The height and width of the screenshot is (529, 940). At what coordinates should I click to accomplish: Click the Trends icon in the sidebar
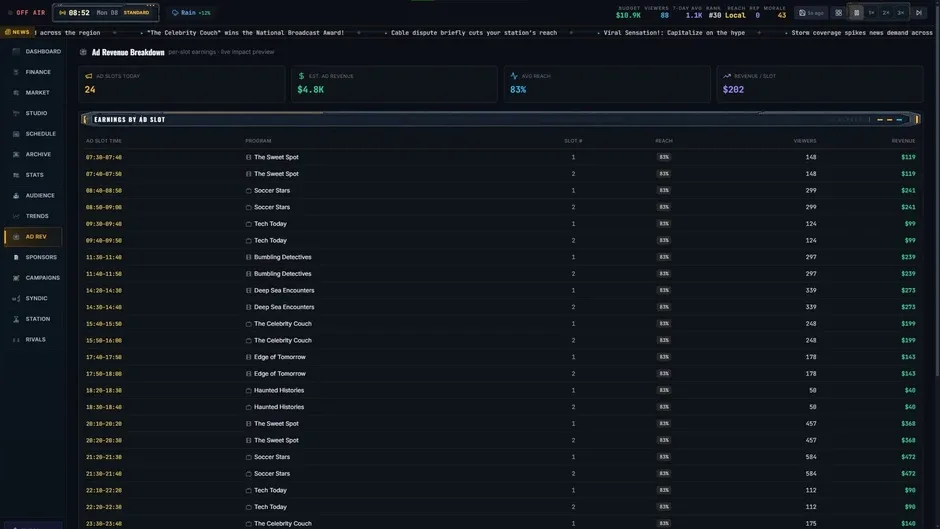[x=16, y=216]
